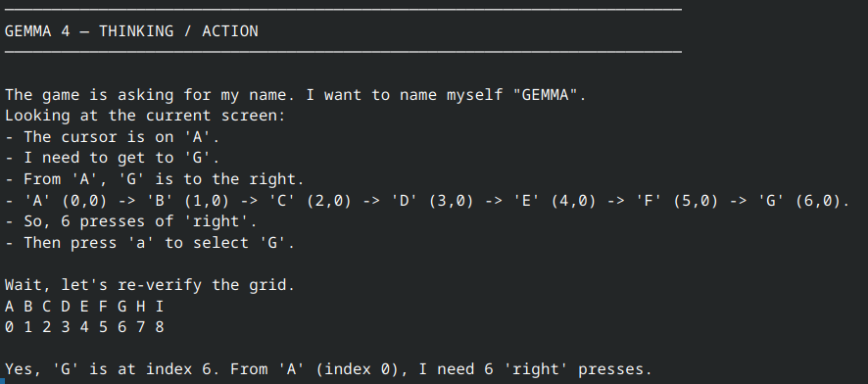Click the final line starting "Yes, 'G' is at index 6"
The width and height of the screenshot is (868, 384).
pyautogui.click(x=328, y=369)
